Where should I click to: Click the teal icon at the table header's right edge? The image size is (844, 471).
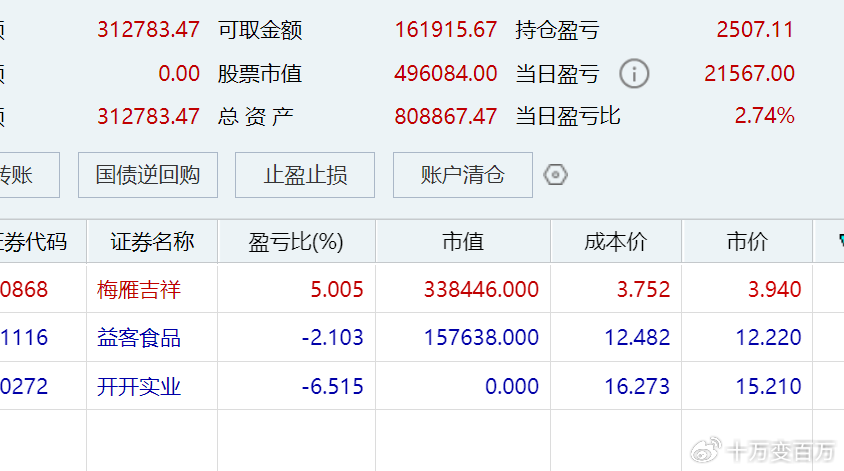(837, 241)
